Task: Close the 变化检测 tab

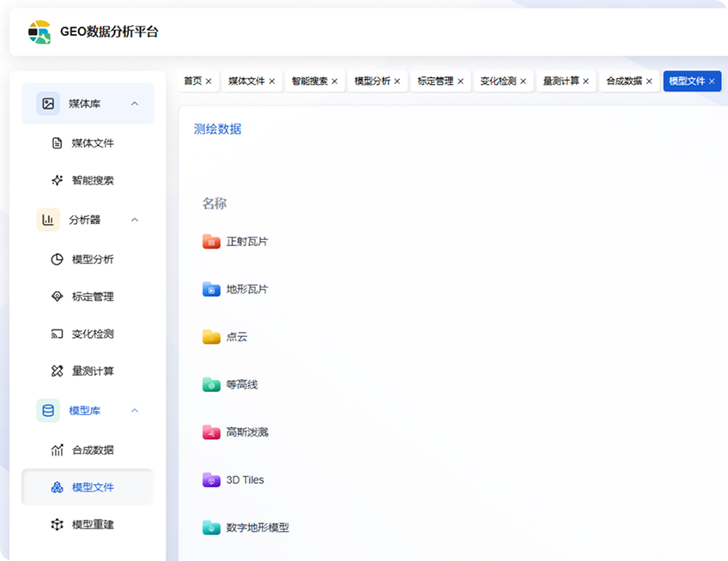Action: point(524,81)
